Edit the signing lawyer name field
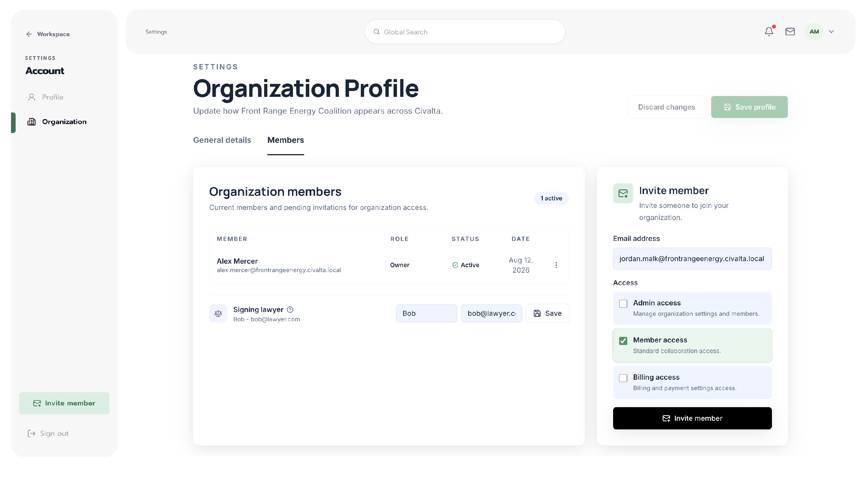The width and height of the screenshot is (868, 478). (426, 313)
